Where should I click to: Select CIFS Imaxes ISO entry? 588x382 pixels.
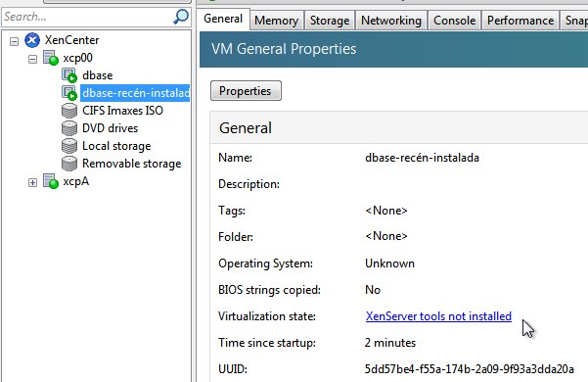coord(122,111)
